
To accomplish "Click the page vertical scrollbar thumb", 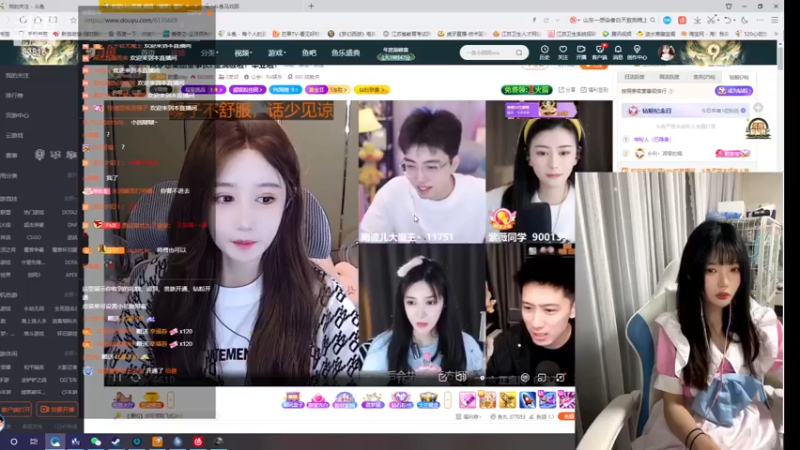I will tap(780, 58).
